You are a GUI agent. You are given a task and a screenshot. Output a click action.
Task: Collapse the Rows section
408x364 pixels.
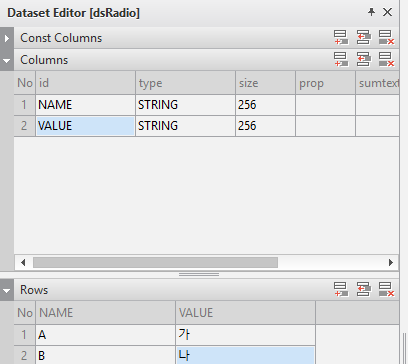[7, 290]
